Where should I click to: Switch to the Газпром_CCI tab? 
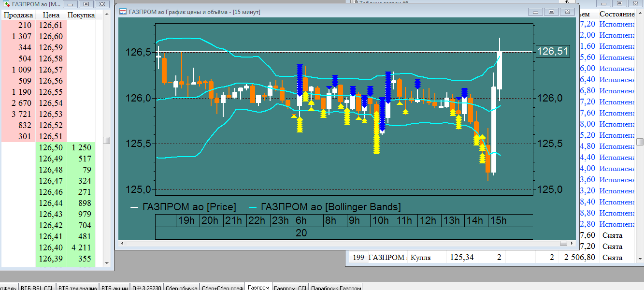[290, 288]
